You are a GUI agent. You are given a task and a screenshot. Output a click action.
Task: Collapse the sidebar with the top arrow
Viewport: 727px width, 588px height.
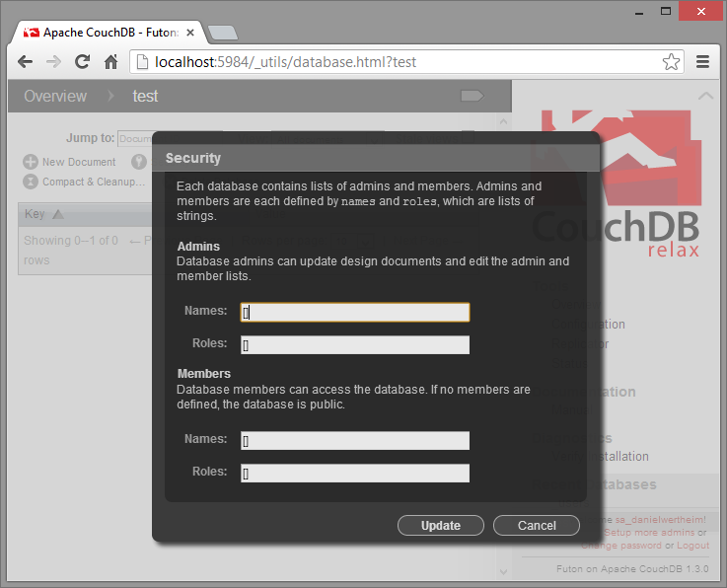[x=705, y=96]
